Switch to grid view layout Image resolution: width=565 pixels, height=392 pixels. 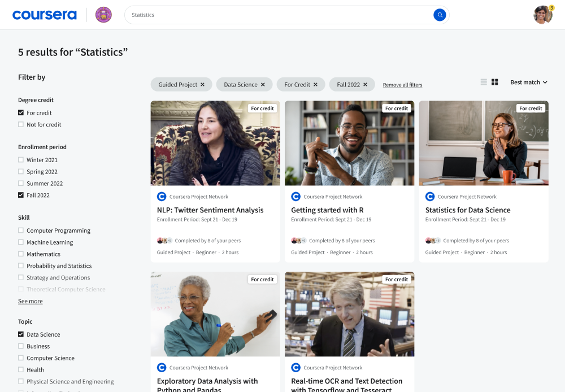click(x=495, y=82)
